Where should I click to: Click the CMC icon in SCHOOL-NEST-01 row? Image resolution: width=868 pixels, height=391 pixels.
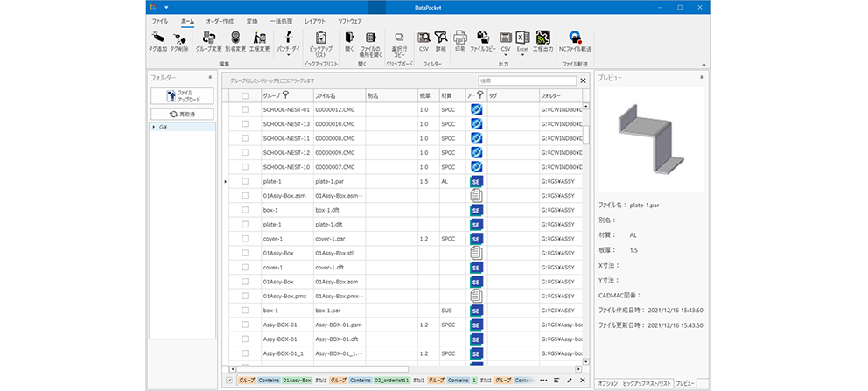tap(476, 109)
